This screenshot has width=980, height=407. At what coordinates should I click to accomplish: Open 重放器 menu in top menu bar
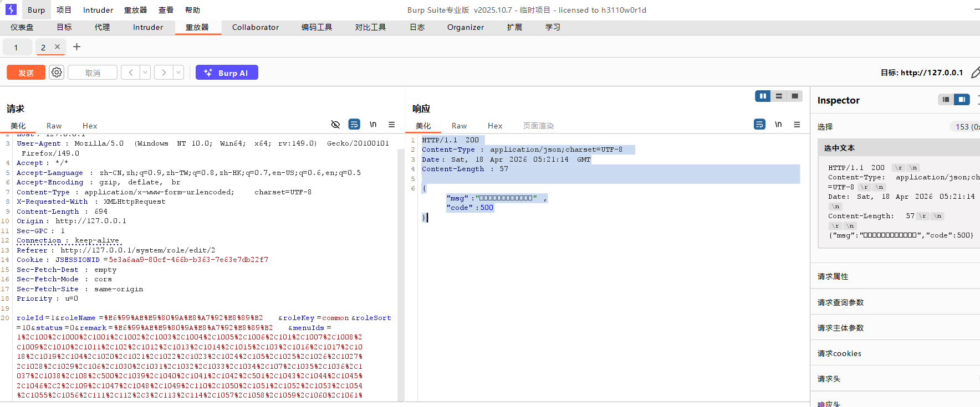[x=135, y=10]
